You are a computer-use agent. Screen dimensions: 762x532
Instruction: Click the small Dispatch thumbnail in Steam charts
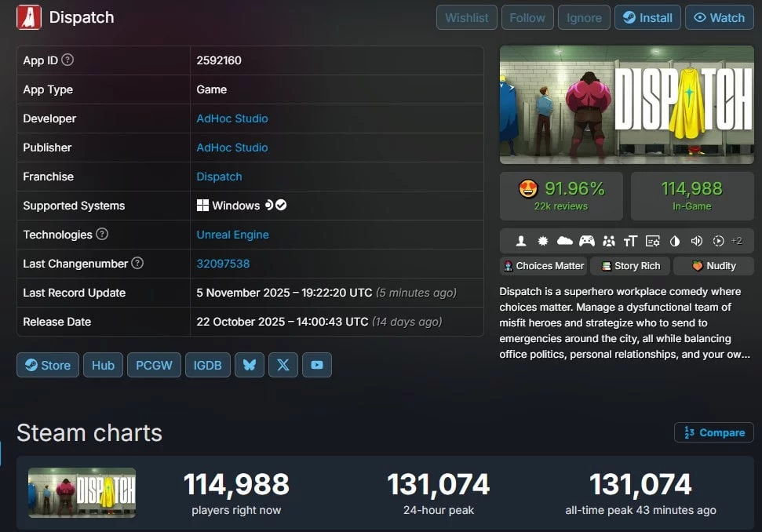[x=82, y=493]
